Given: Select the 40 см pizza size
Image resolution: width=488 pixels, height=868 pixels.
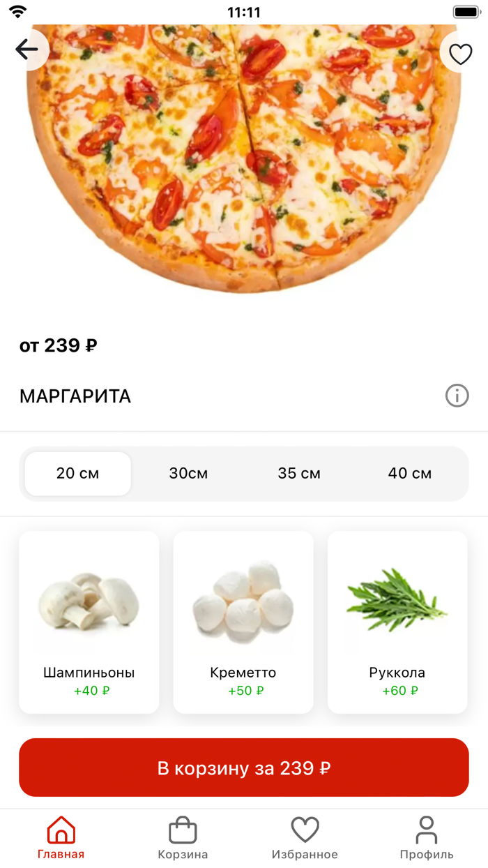Looking at the screenshot, I should [x=410, y=473].
